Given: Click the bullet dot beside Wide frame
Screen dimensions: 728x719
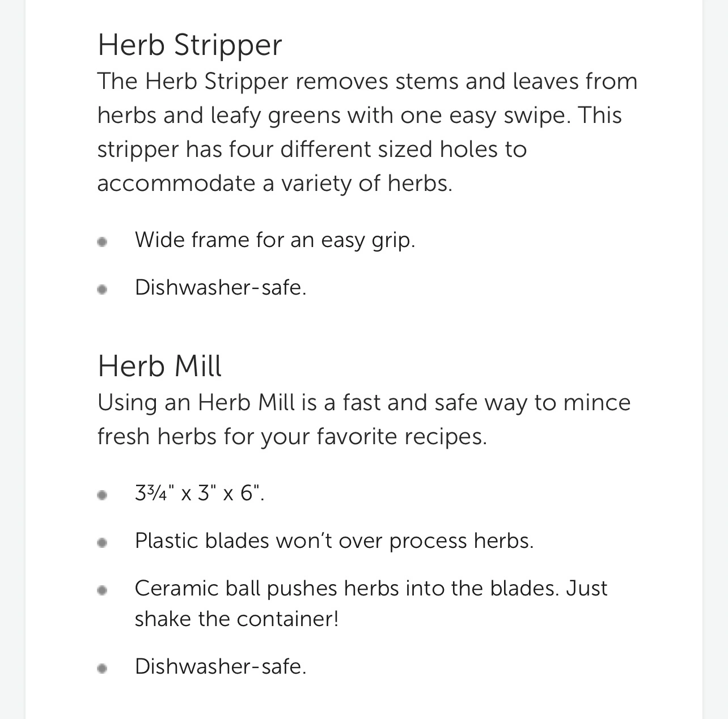Looking at the screenshot, I should coord(102,242).
